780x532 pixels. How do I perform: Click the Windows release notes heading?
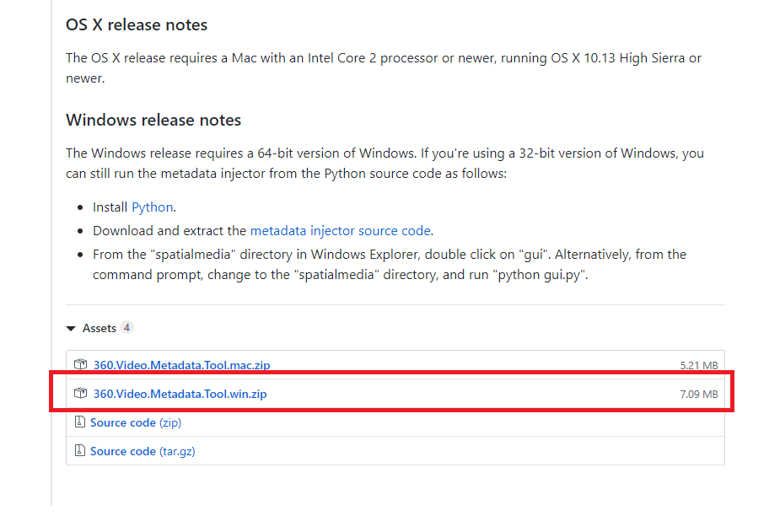pos(153,120)
